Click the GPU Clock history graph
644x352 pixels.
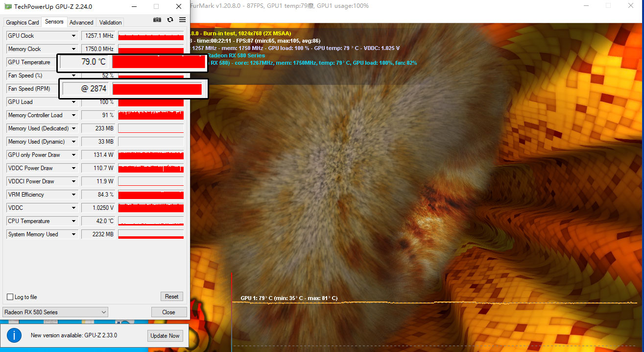tap(151, 36)
